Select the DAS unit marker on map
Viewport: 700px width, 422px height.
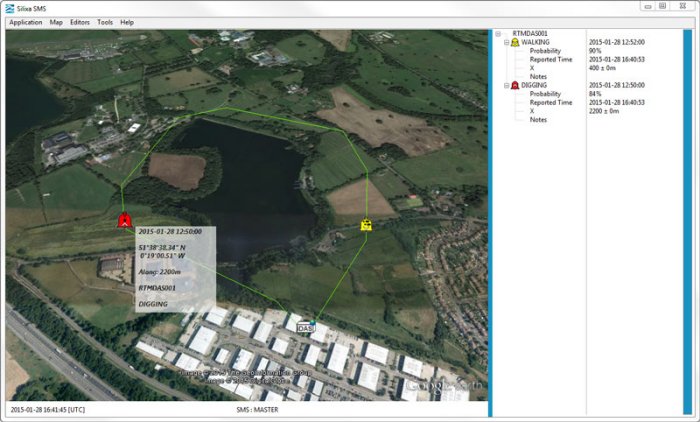(x=306, y=327)
